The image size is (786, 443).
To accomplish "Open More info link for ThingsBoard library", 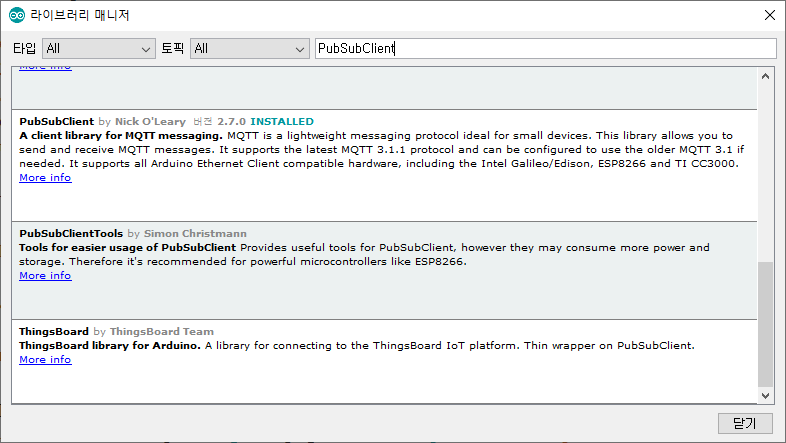I will click(x=45, y=359).
